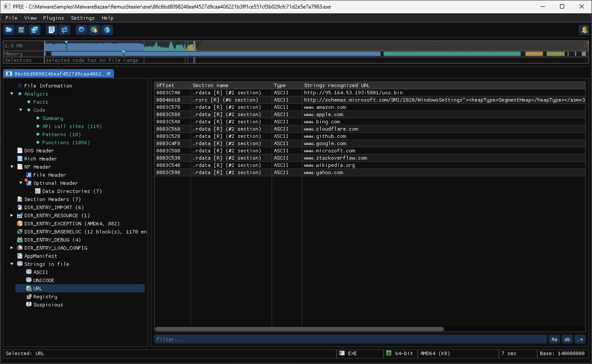Open the DOS Header node
The width and height of the screenshot is (592, 364).
(39, 151)
